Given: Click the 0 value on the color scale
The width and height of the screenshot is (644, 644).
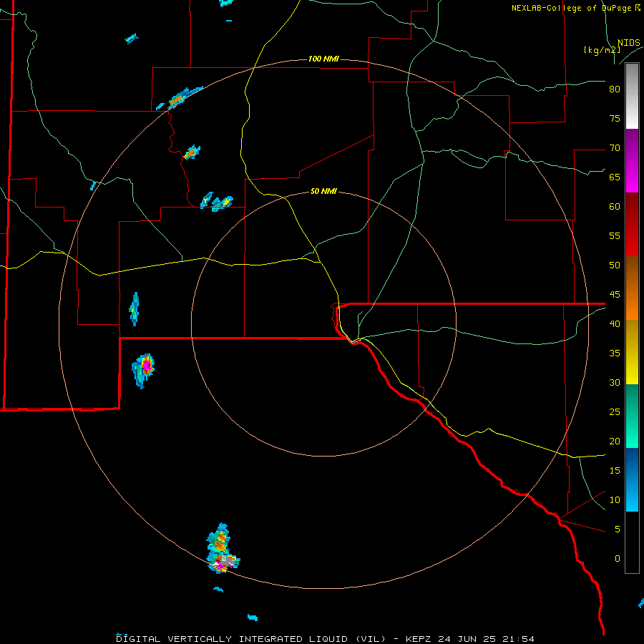Looking at the screenshot, I should 618,559.
